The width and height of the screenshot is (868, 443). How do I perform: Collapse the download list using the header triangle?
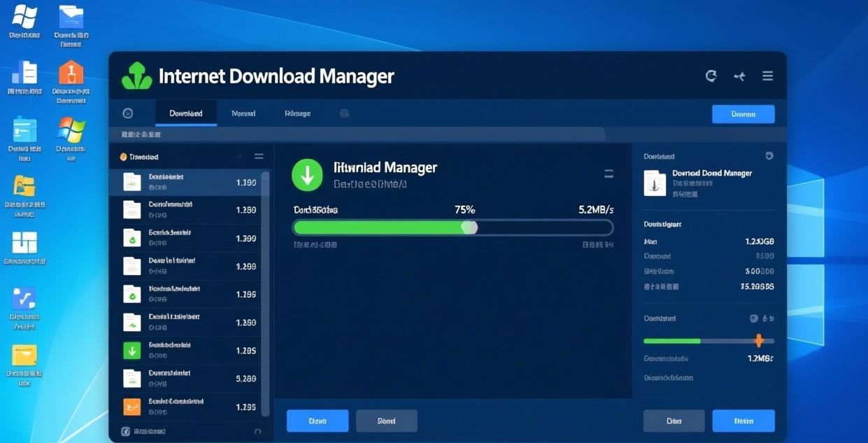click(x=239, y=157)
